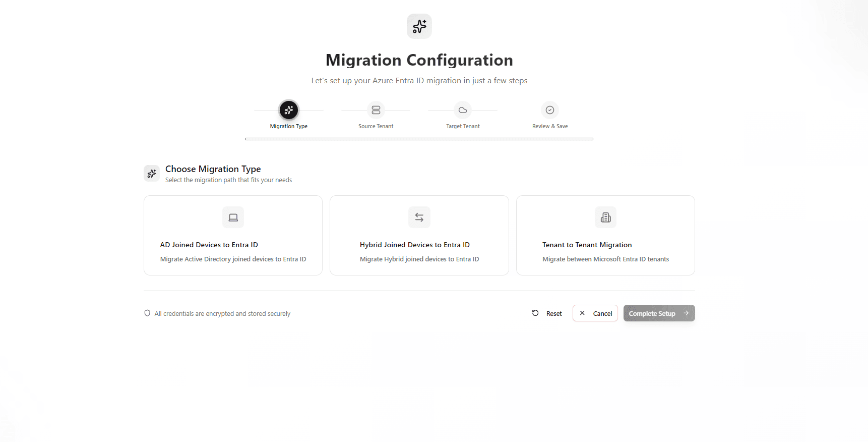Viewport: 868px width, 442px height.
Task: Click the Azure Entra ID subtitle text
Action: tap(419, 81)
